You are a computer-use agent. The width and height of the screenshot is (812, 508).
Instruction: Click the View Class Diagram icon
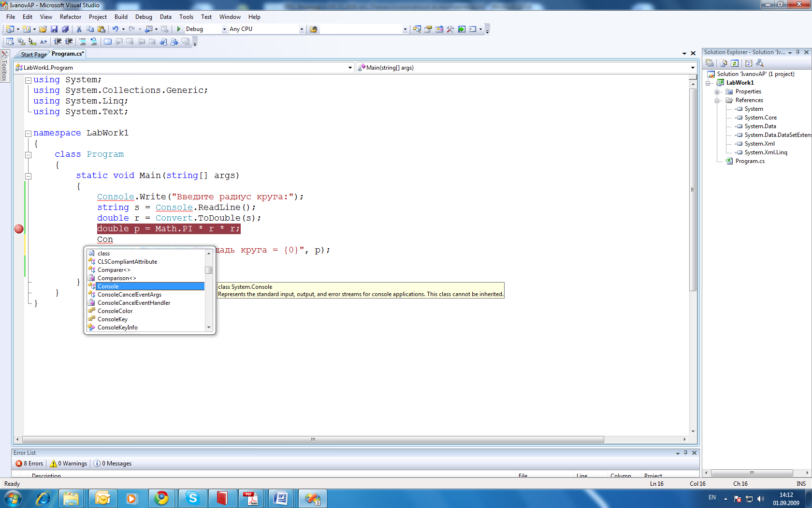760,63
